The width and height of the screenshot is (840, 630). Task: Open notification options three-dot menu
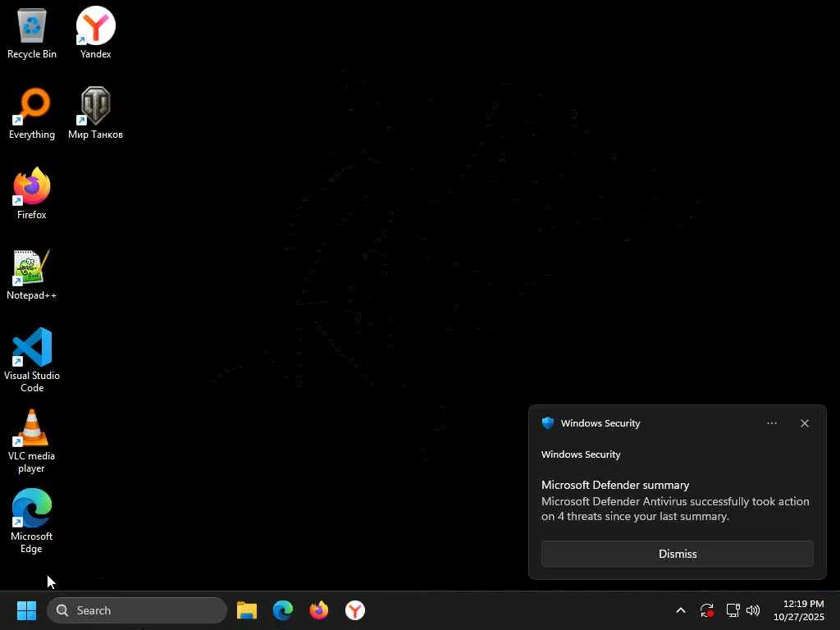coord(771,423)
